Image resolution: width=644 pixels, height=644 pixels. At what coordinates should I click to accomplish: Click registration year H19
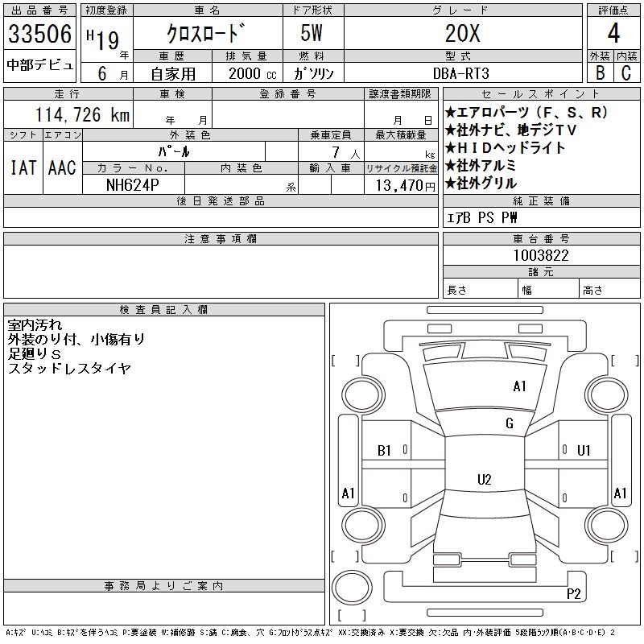[x=103, y=39]
